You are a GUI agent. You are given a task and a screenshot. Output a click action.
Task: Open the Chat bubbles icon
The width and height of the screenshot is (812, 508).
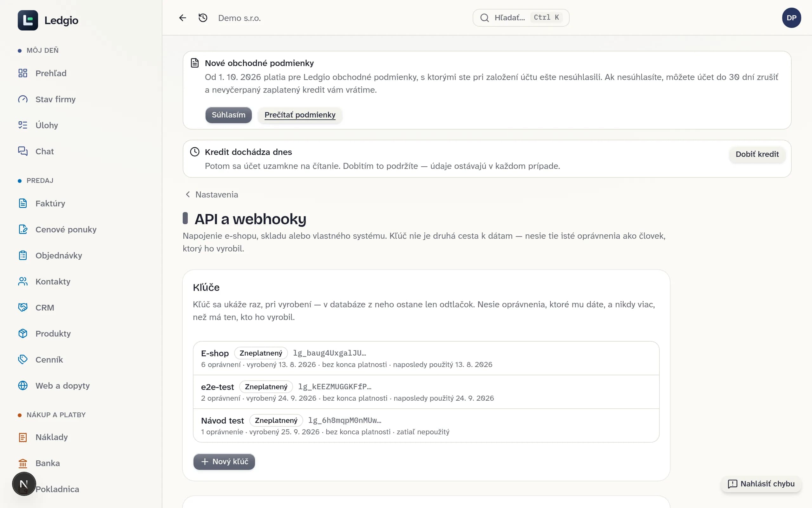point(23,151)
